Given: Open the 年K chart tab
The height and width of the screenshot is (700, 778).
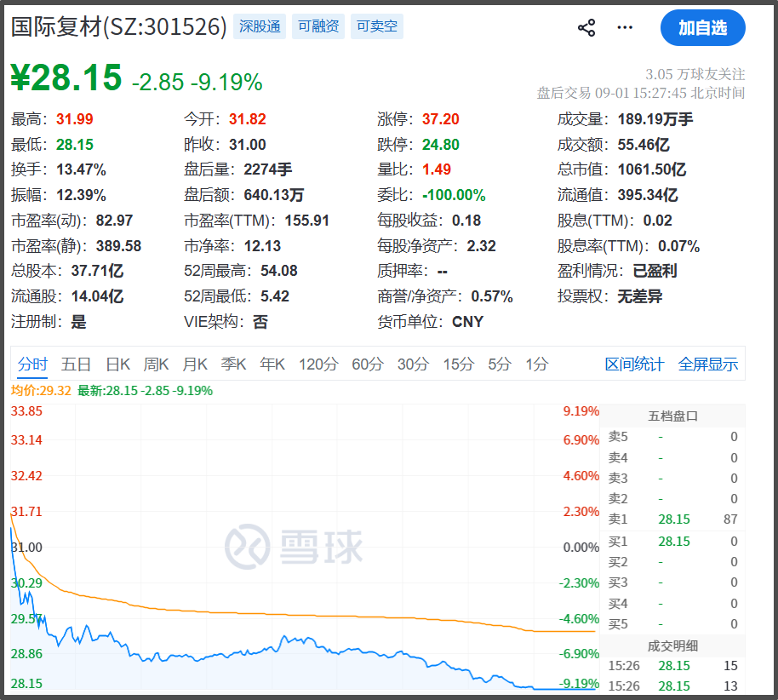Looking at the screenshot, I should 272,364.
